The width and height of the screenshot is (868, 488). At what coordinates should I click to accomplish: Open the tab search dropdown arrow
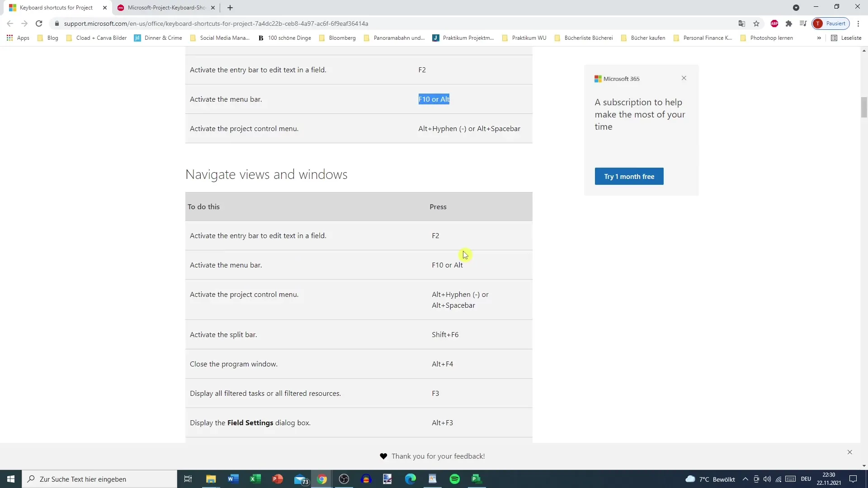796,8
